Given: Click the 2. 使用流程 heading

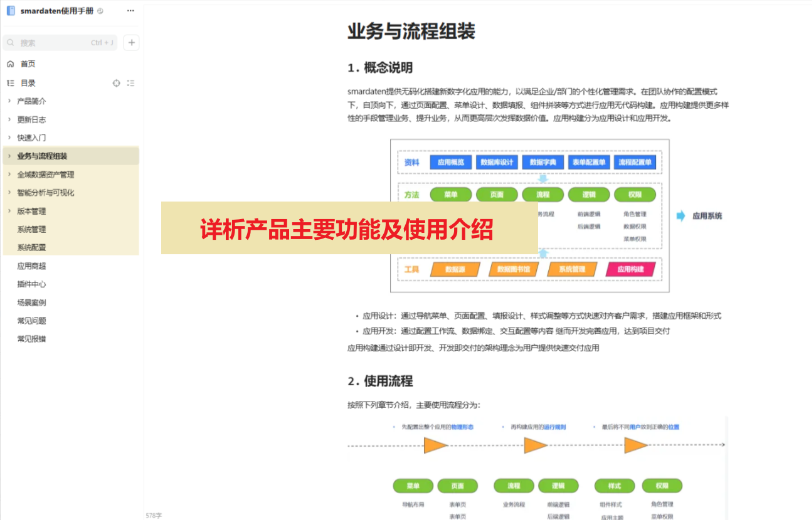Looking at the screenshot, I should tap(380, 381).
